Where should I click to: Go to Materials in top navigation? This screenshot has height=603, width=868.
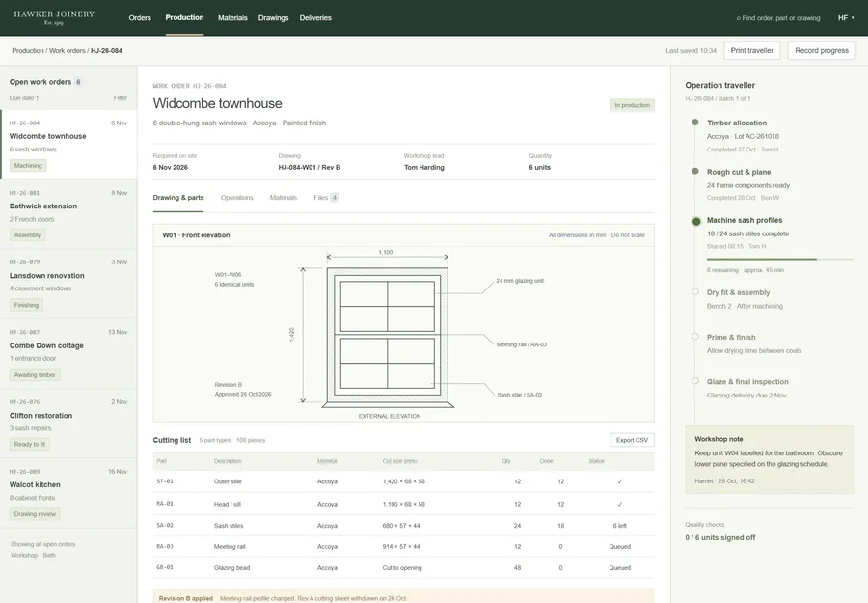coord(232,17)
